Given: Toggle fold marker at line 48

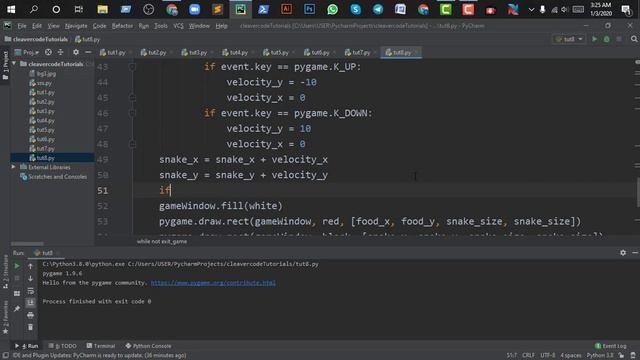Looking at the screenshot, I should click(x=132, y=144).
